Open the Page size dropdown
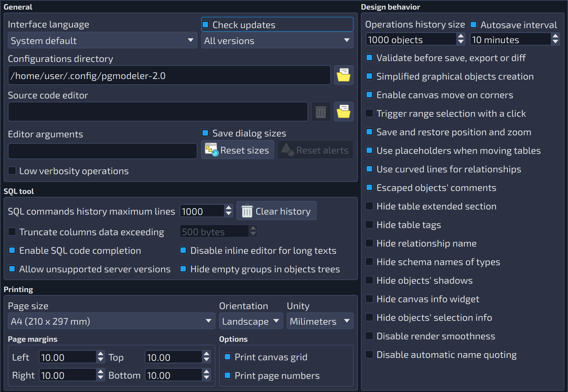Image resolution: width=568 pixels, height=392 pixels. (x=111, y=321)
